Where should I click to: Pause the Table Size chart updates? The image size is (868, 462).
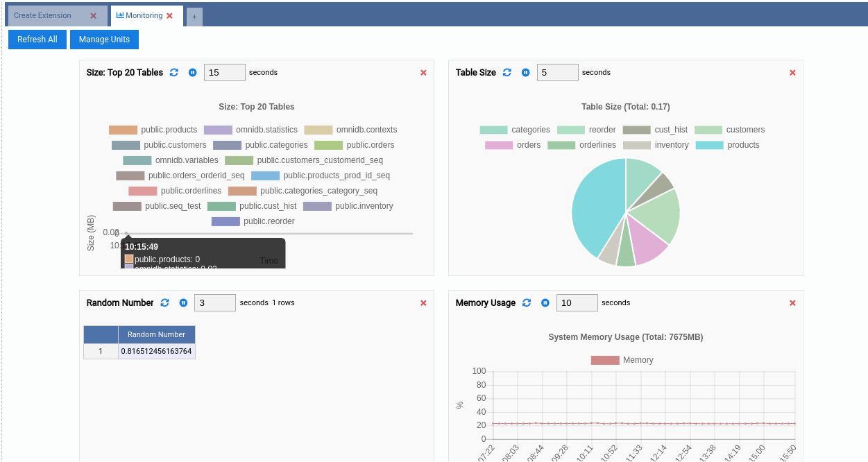(526, 73)
